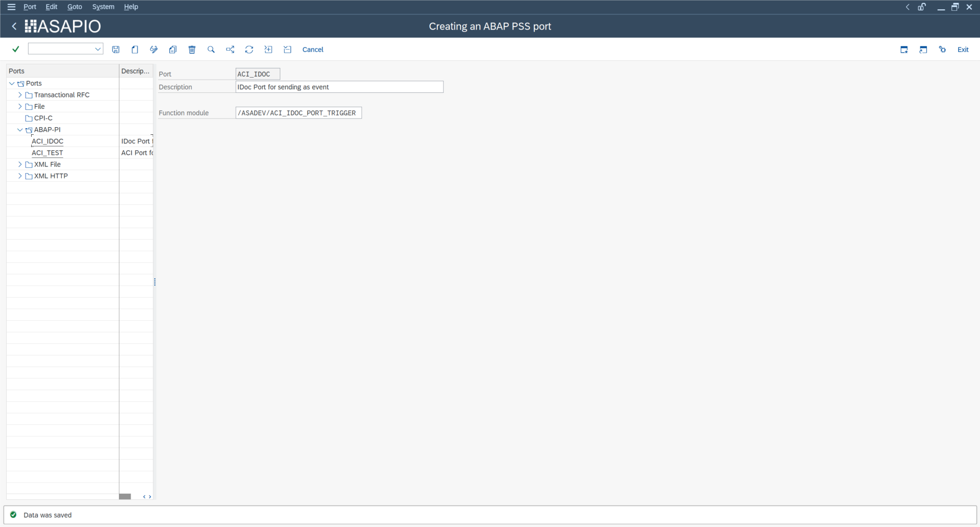
Task: Click the tree horizontal scrollbar thumb
Action: [x=125, y=496]
